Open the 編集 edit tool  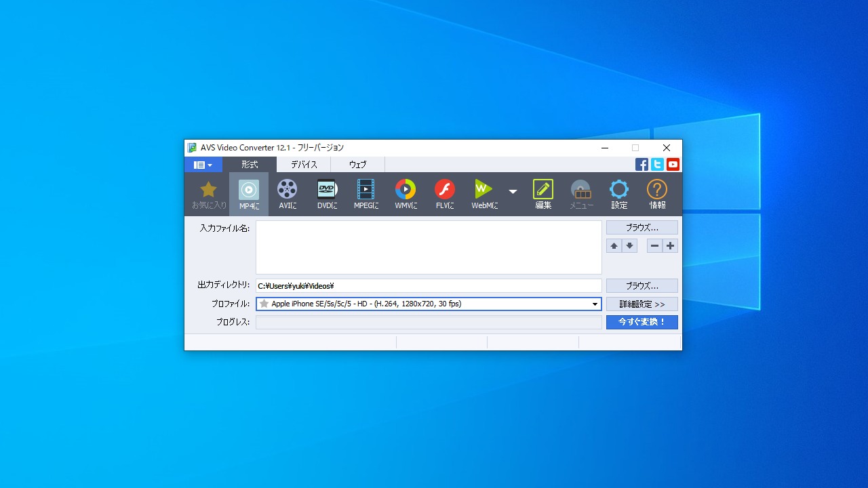pyautogui.click(x=543, y=195)
